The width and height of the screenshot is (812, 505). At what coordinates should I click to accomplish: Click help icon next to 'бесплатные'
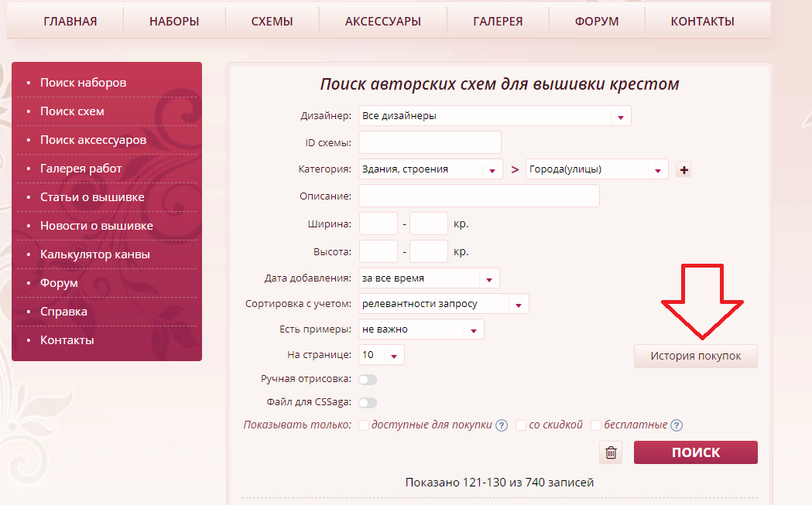pos(677,425)
